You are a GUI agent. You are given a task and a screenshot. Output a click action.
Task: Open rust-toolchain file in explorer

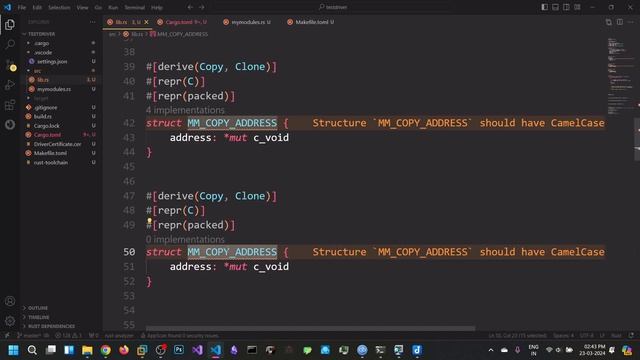(x=51, y=162)
